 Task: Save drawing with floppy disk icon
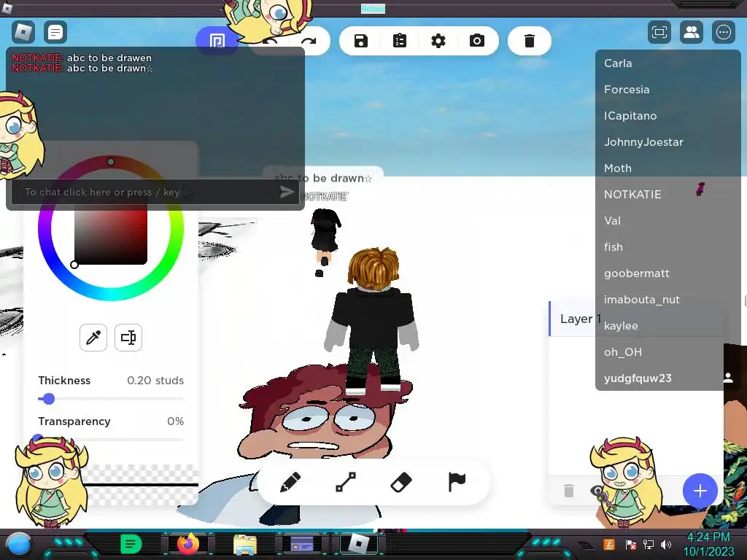(x=361, y=41)
